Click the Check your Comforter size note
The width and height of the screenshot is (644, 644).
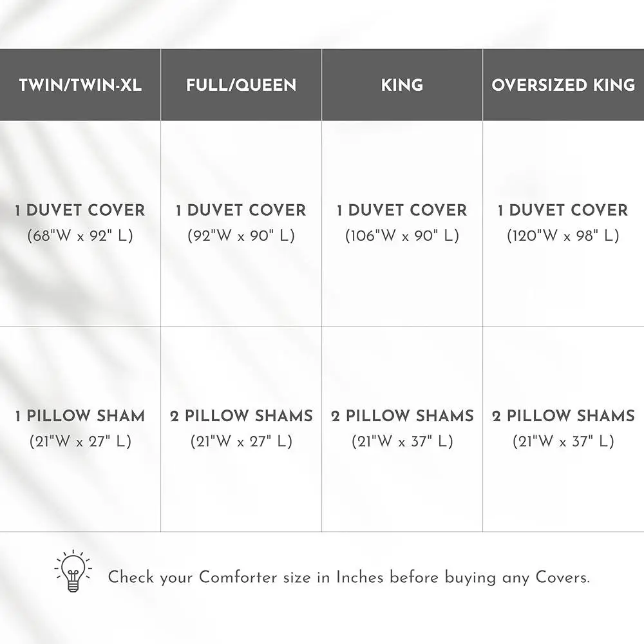pos(348,577)
